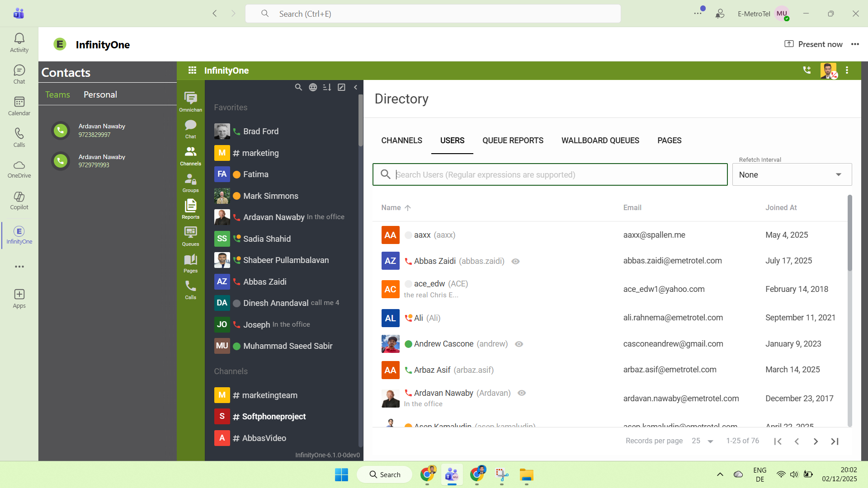Go to the first page of users
The image size is (868, 488).
tap(778, 441)
